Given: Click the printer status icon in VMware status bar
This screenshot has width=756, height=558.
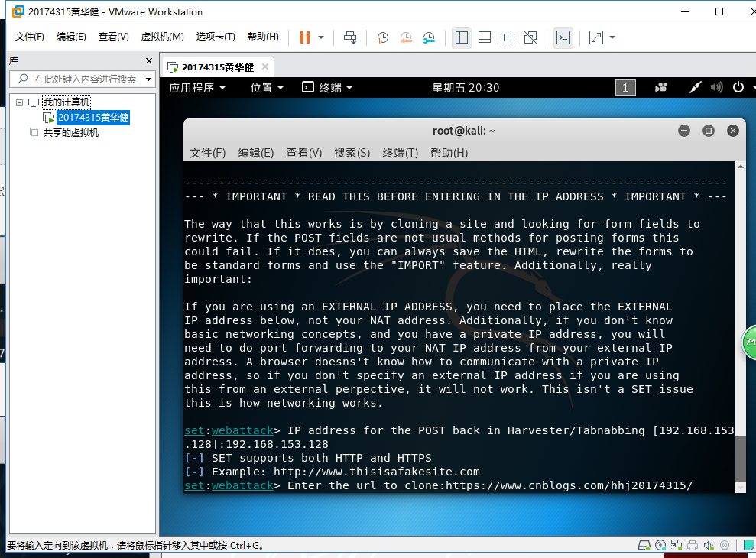Looking at the screenshot, I should click(x=693, y=546).
